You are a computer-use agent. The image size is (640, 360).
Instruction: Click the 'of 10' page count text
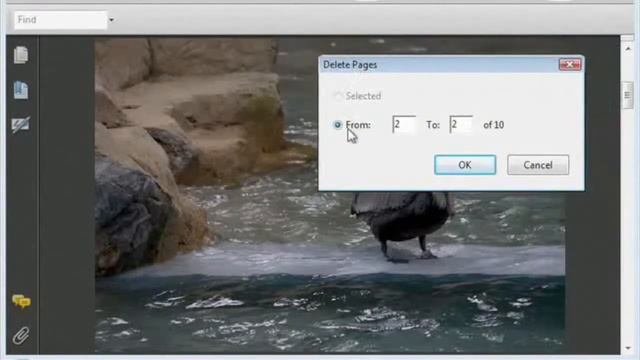pyautogui.click(x=493, y=125)
